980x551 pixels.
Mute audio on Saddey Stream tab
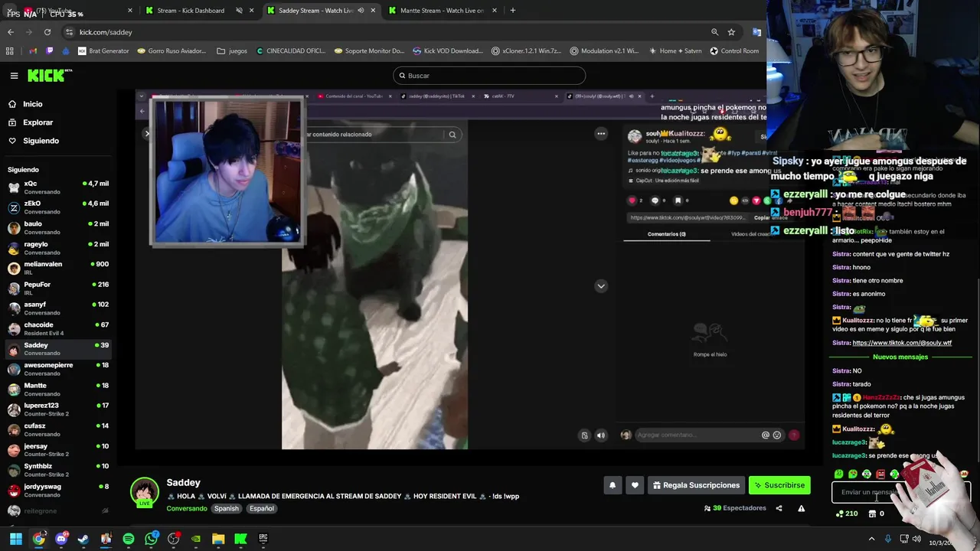(x=361, y=11)
